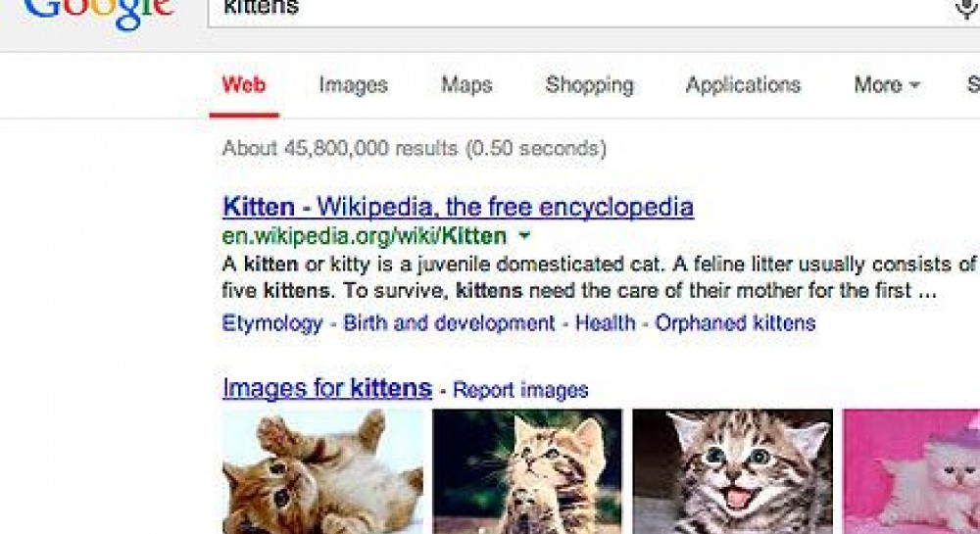This screenshot has width=980, height=534.
Task: Open the Health sitelink
Action: click(605, 323)
